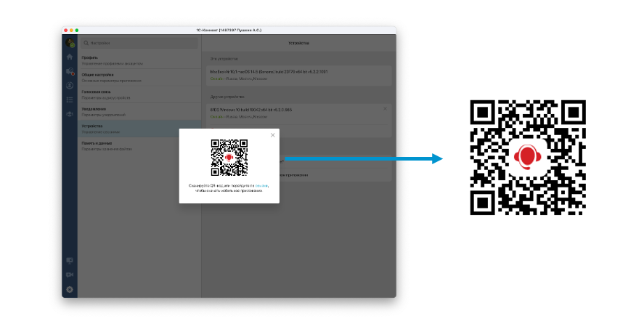Open the groups icon in the sidebar
The image size is (644, 332).
point(70,113)
